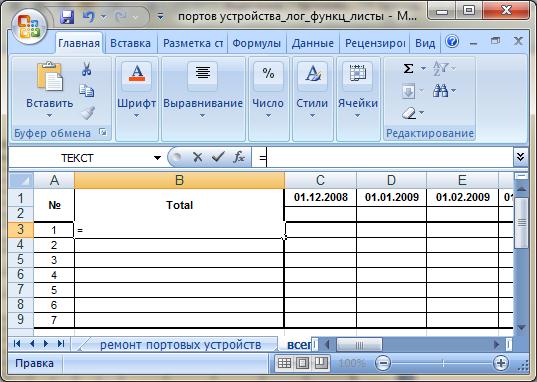Switch to the Главная tab
The image size is (537, 382).
pyautogui.click(x=79, y=43)
